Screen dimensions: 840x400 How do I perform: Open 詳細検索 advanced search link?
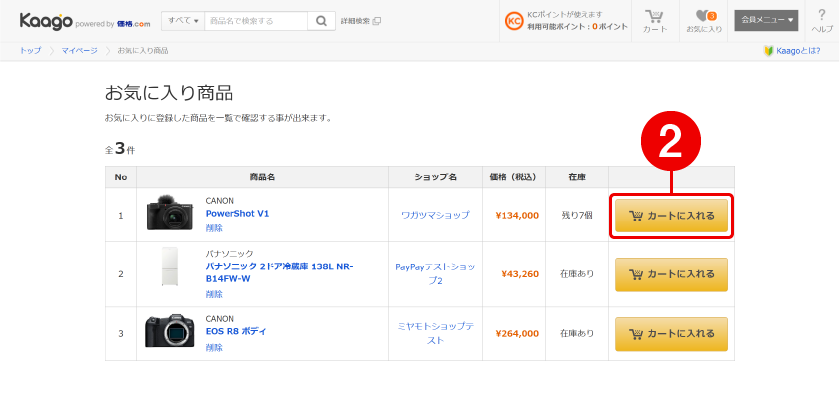click(x=361, y=21)
